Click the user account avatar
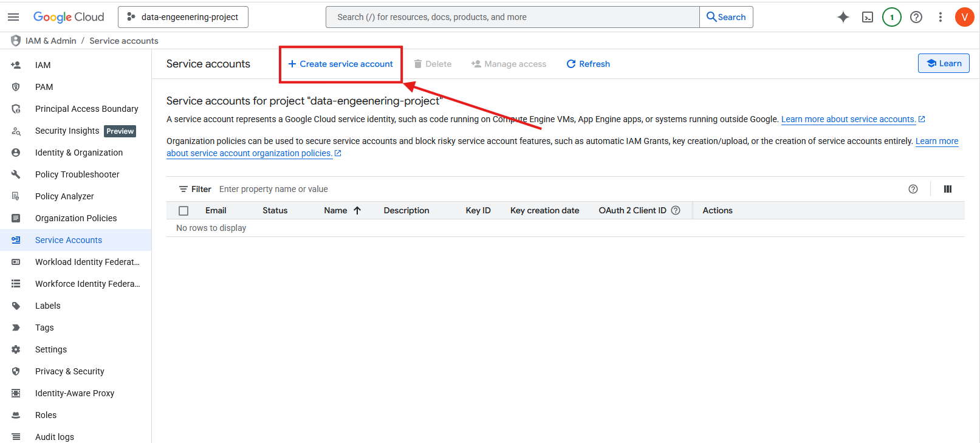The width and height of the screenshot is (980, 443). tap(964, 17)
